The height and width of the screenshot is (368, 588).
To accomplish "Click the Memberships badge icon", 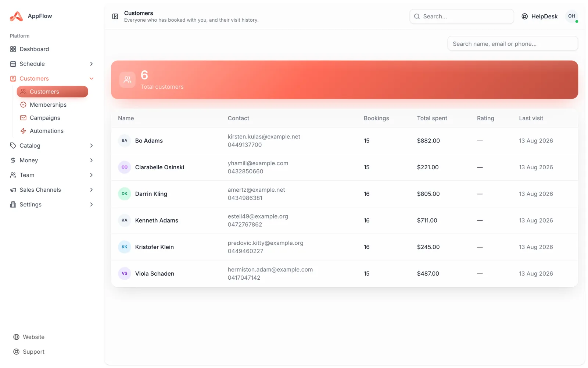I will [23, 105].
